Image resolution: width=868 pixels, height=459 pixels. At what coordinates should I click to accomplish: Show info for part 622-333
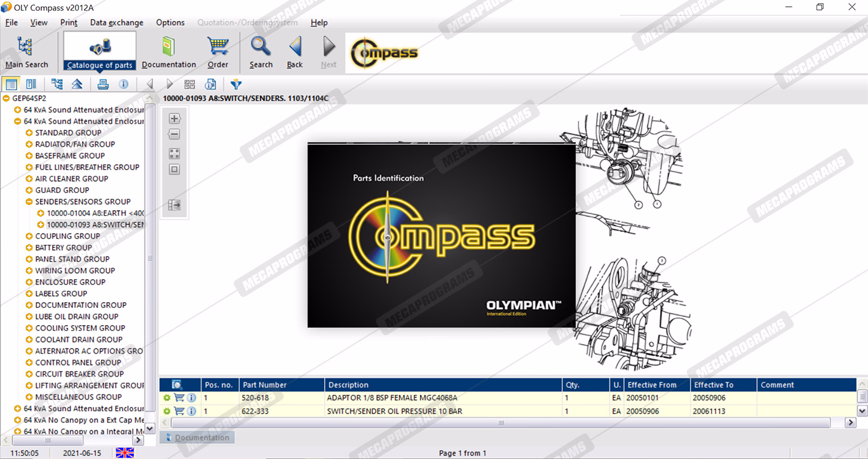(191, 411)
